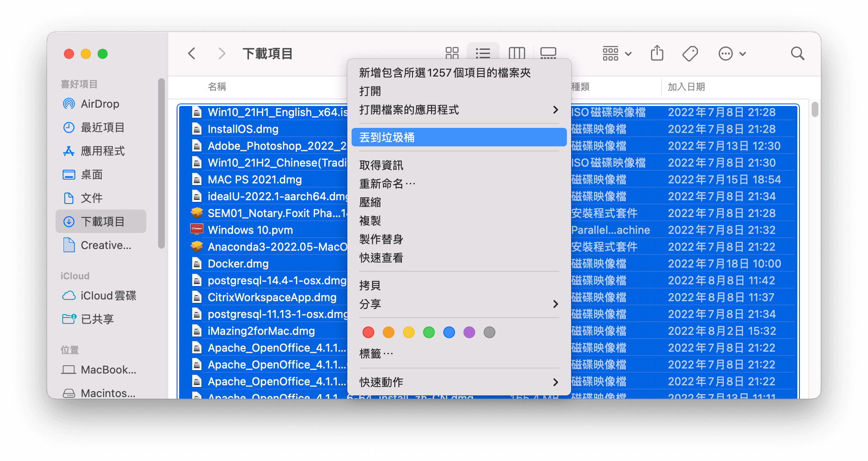This screenshot has height=461, width=868.
Task: Select the file idealU-2022.1-aarch64.dmg
Action: point(277,196)
